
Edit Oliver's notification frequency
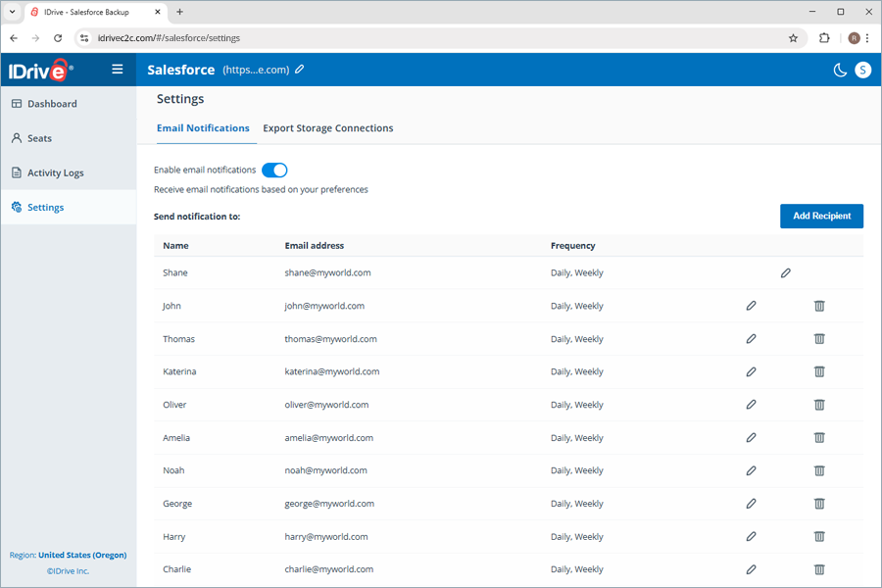coord(751,405)
